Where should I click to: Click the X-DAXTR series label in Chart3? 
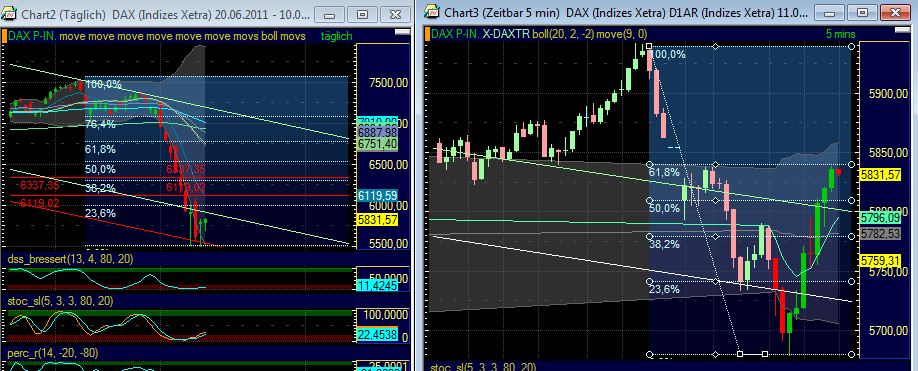coord(506,35)
